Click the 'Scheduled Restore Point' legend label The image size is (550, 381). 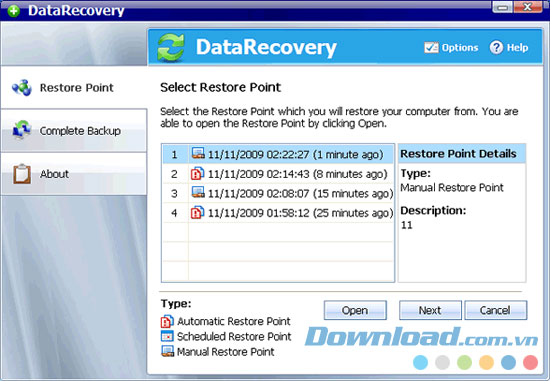(234, 336)
